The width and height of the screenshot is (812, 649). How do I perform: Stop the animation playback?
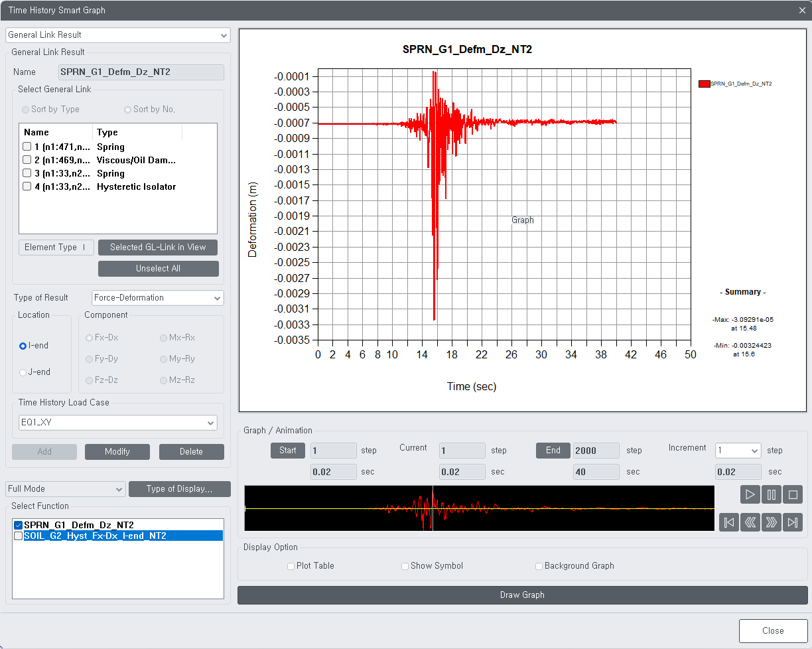click(x=793, y=494)
